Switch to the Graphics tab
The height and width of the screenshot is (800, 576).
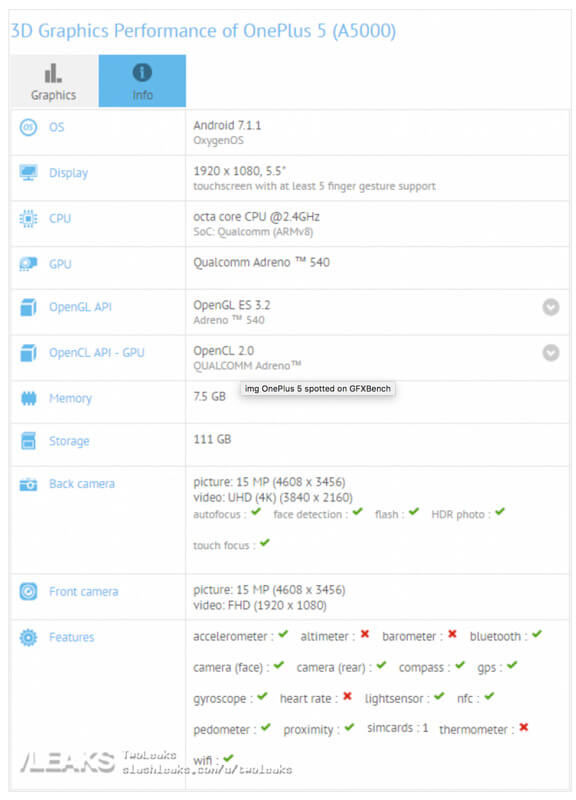pyautogui.click(x=54, y=81)
